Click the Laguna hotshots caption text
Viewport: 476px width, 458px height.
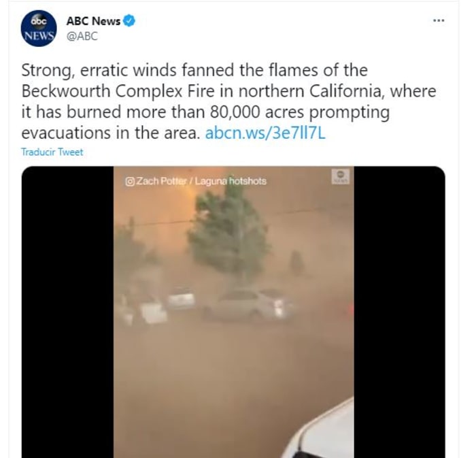231,181
